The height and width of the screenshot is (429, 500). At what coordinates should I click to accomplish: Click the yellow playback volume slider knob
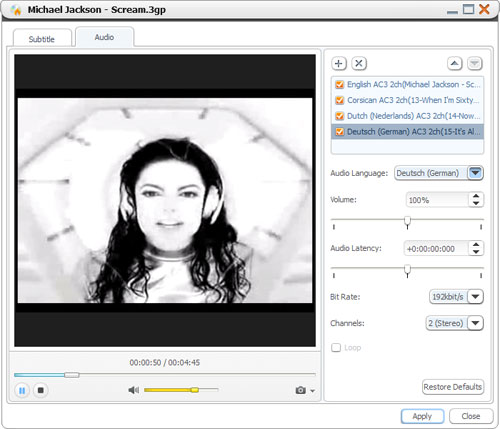[195, 390]
